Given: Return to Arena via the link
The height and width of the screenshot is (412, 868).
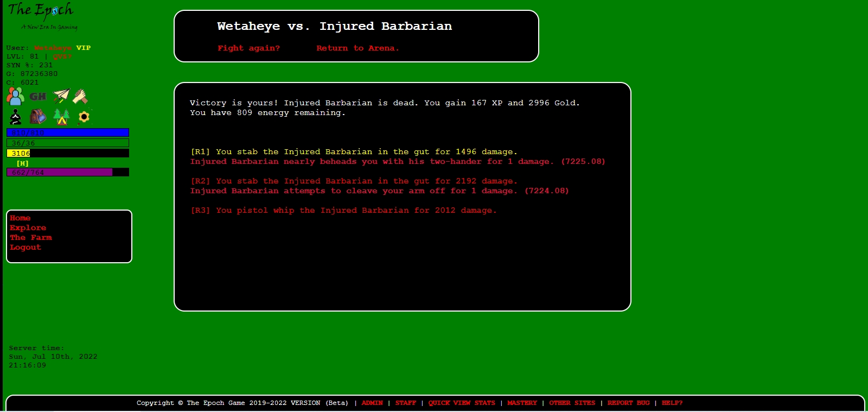Looking at the screenshot, I should click(358, 48).
